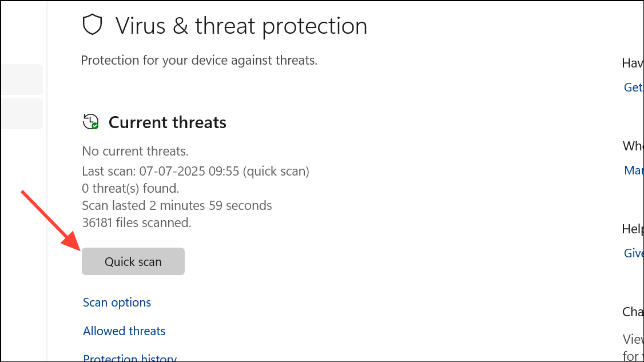Select the lower left sidebar navigation item
Screen dimensions: 644x362
[21, 114]
